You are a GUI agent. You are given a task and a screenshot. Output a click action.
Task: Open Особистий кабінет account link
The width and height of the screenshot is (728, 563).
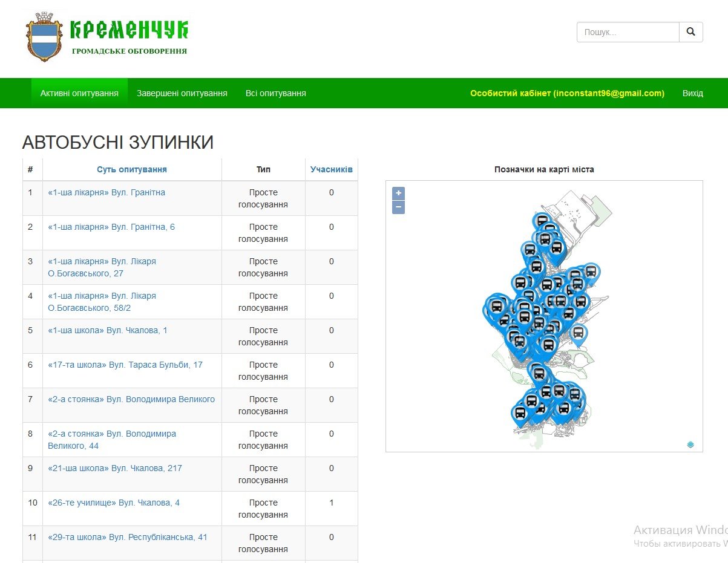567,93
